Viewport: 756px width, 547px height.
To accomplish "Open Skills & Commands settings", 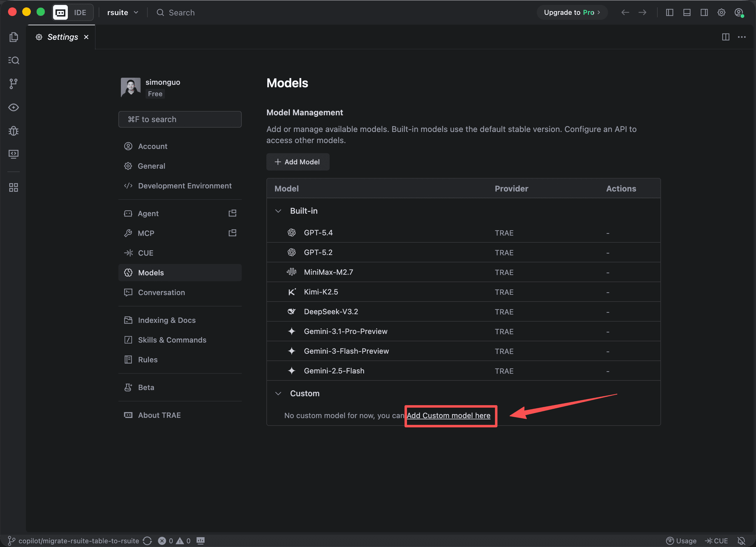I will (x=180, y=340).
